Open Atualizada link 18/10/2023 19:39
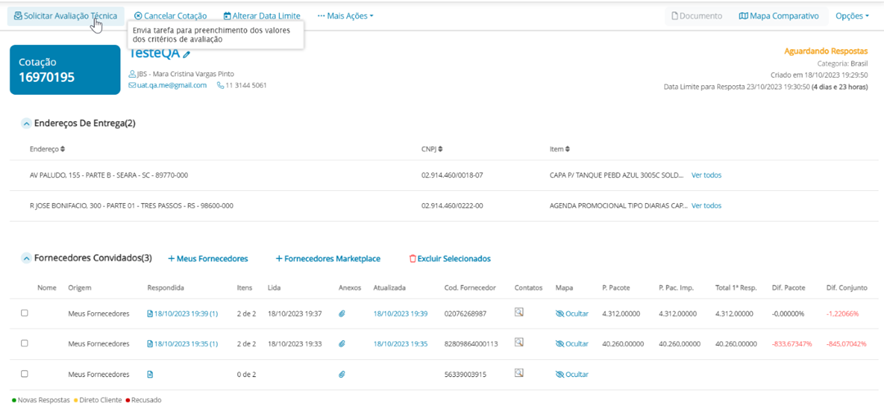This screenshot has height=409, width=884. pyautogui.click(x=400, y=314)
